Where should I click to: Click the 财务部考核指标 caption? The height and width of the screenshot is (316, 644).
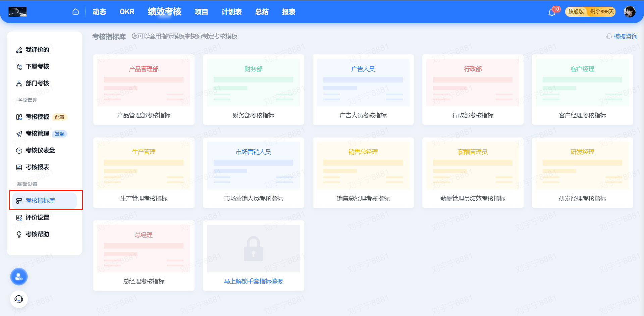click(253, 115)
